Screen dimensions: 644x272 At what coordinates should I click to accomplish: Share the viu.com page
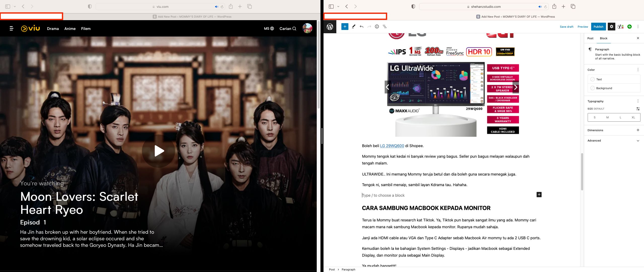click(231, 7)
